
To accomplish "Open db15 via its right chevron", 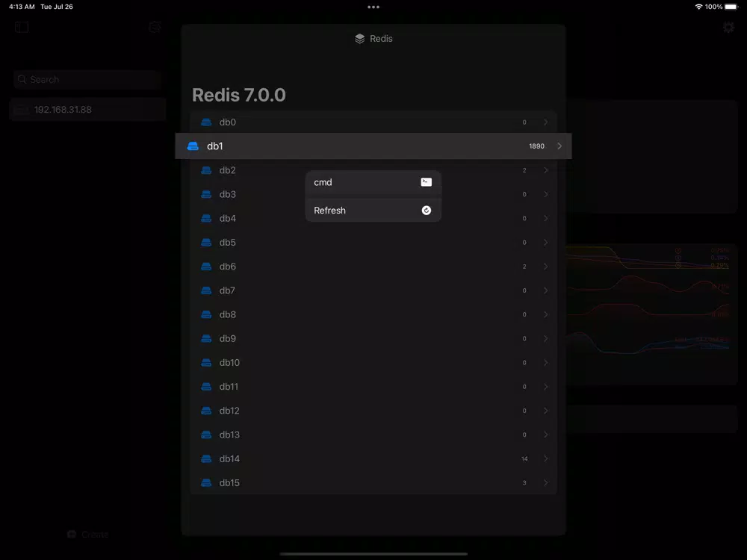I will [x=546, y=483].
